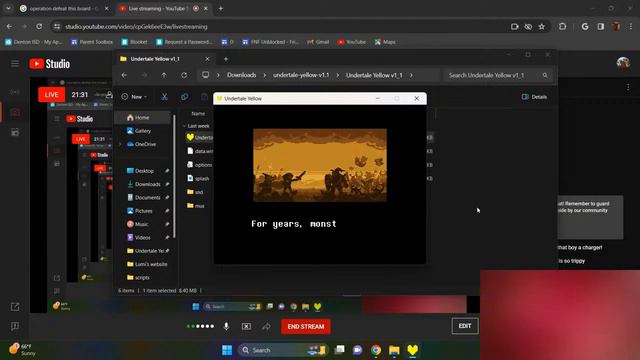Open the Windows Start menu

pyautogui.click(x=227, y=350)
